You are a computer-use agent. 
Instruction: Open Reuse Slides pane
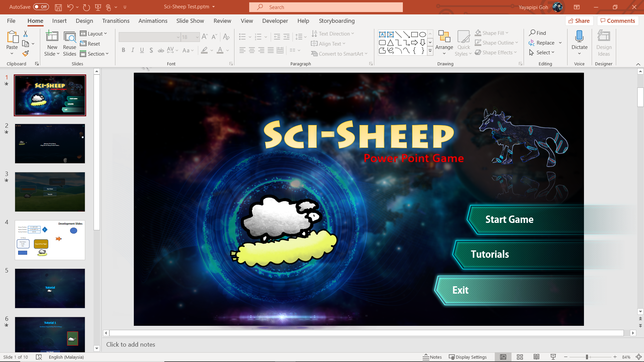pos(69,44)
